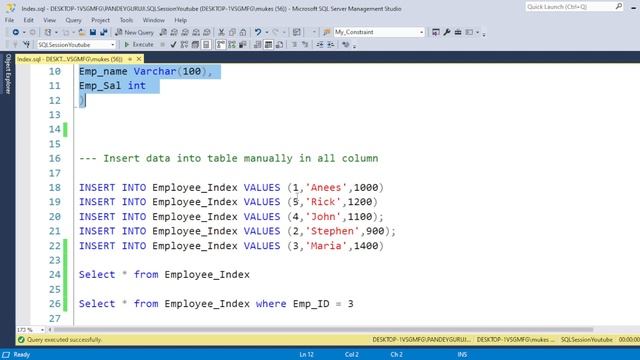Image resolution: width=640 pixels, height=360 pixels.
Task: Click the Find in Files icon
Action: 327,32
